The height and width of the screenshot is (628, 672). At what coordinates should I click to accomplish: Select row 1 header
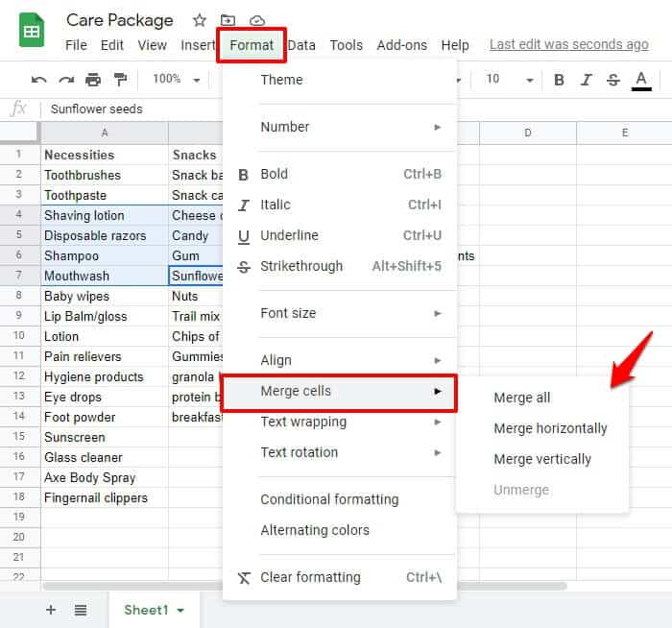(19, 155)
